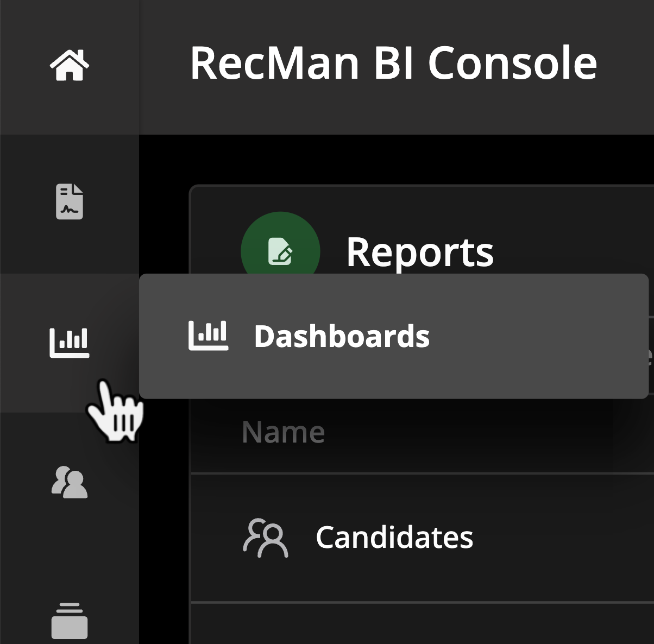Click the stacked cards icon in sidebar
Image resolution: width=654 pixels, height=644 pixels.
pyautogui.click(x=70, y=621)
